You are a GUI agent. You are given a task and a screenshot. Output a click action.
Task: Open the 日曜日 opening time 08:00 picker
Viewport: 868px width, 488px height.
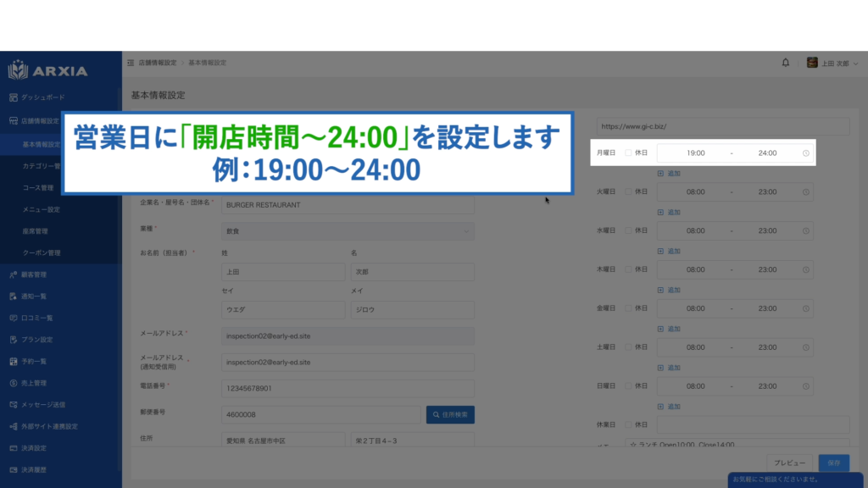(695, 386)
